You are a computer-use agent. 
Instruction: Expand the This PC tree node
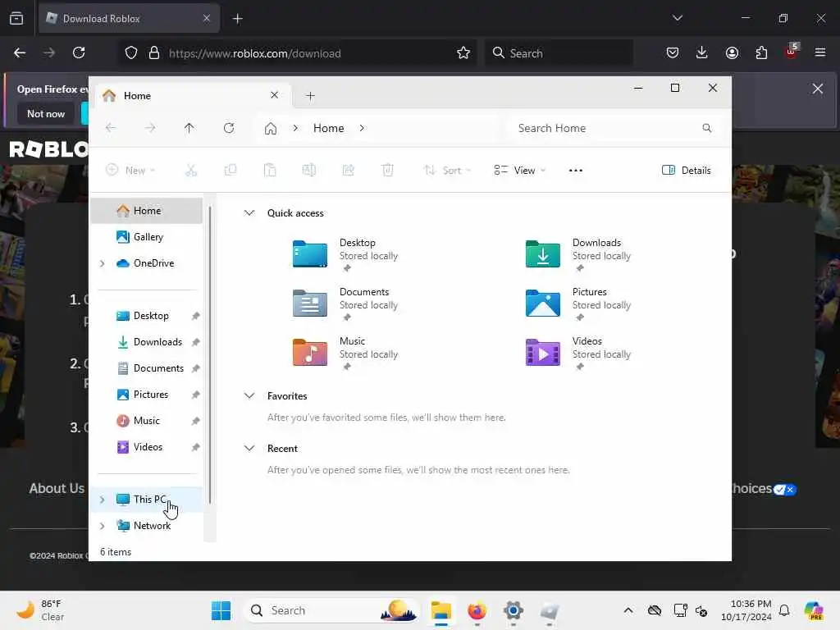pos(102,500)
